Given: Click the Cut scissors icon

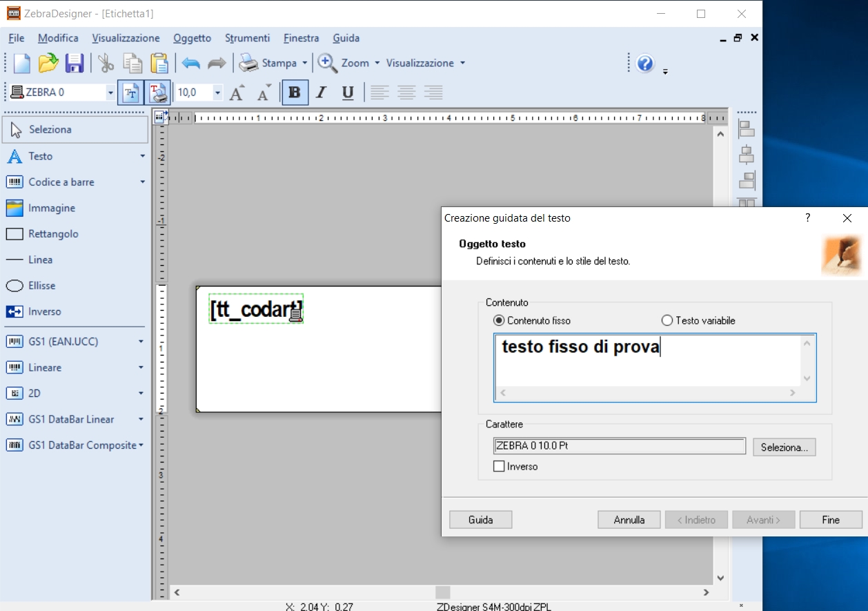Looking at the screenshot, I should click(106, 64).
